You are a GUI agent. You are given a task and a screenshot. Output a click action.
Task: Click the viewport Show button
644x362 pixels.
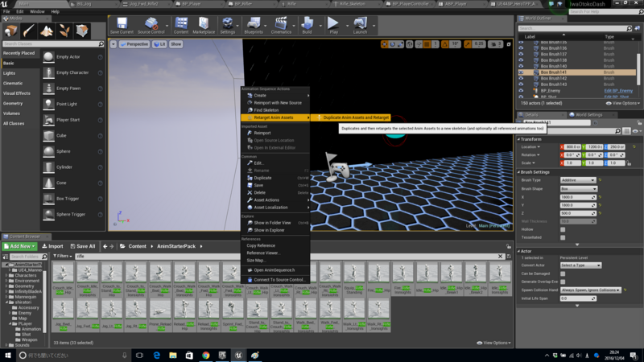(x=175, y=44)
